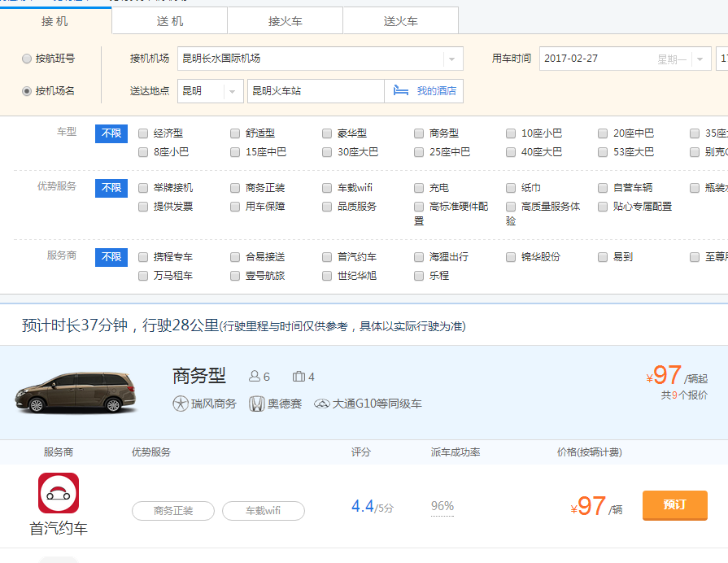
Task: Tick the 万马租车 checkbox
Action: pyautogui.click(x=143, y=276)
